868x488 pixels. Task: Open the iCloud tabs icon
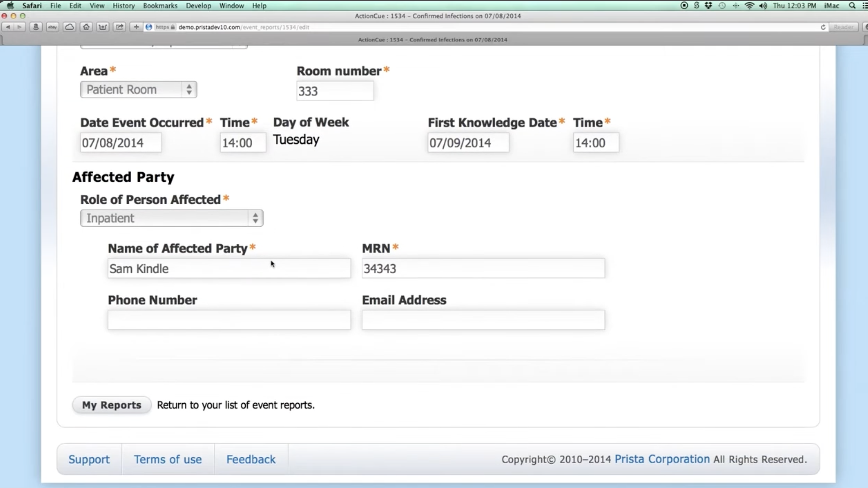[x=69, y=27]
